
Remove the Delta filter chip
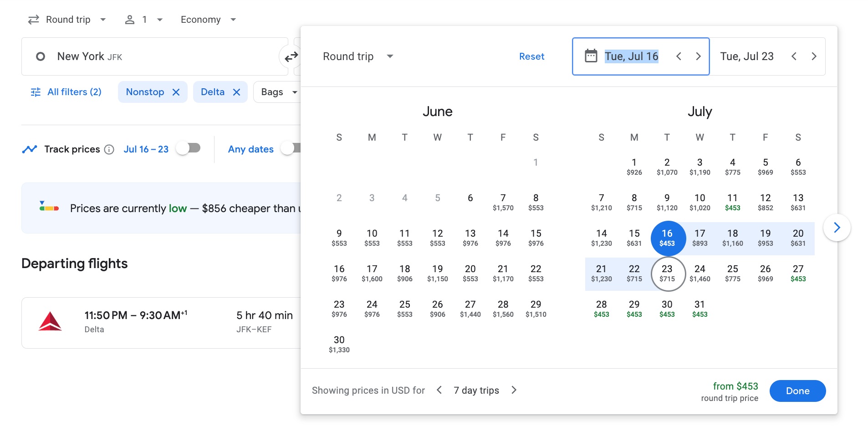(x=236, y=92)
